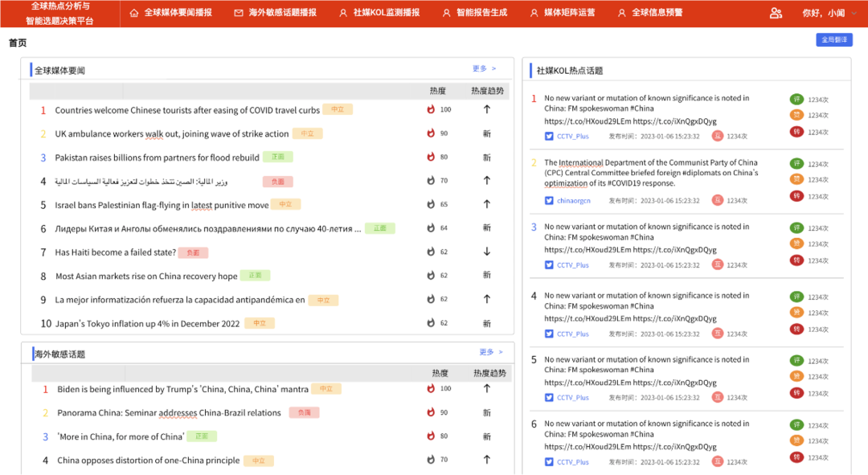Click the up-arrow trend icon on the Israel flag-flying row
Screen dimensions: 868x475
click(x=486, y=205)
